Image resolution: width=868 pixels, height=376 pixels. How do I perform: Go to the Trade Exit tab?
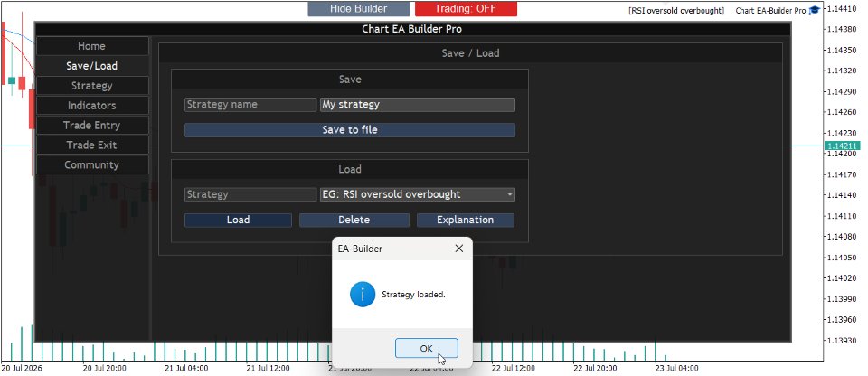(x=92, y=146)
